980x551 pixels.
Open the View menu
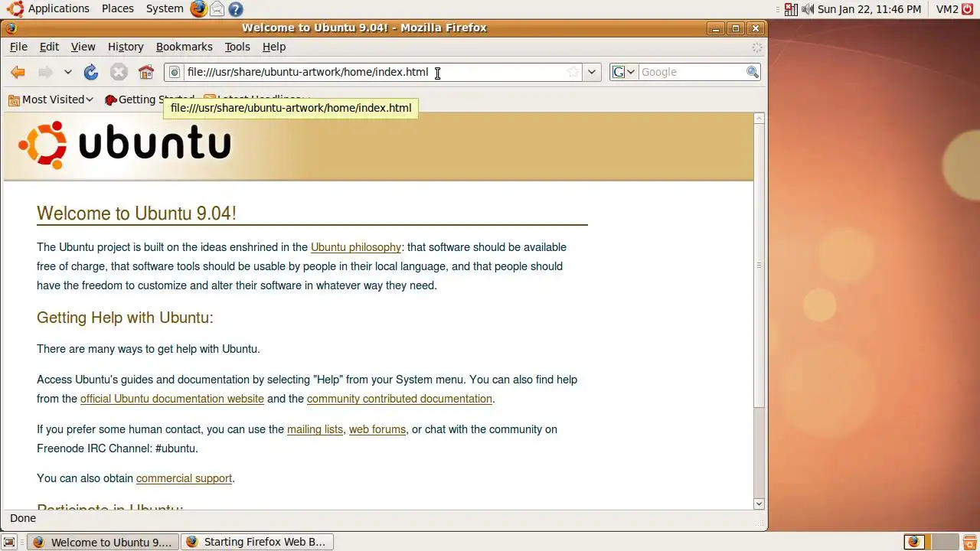tap(83, 47)
